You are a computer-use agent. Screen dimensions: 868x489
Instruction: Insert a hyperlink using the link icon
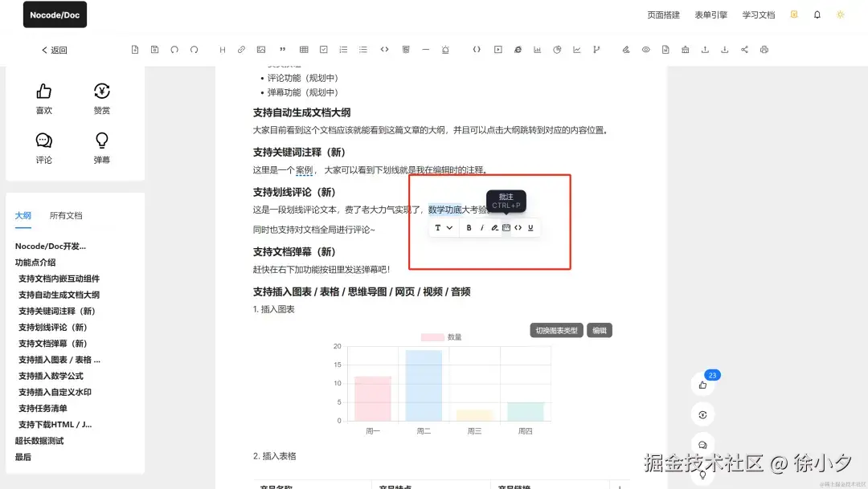241,49
